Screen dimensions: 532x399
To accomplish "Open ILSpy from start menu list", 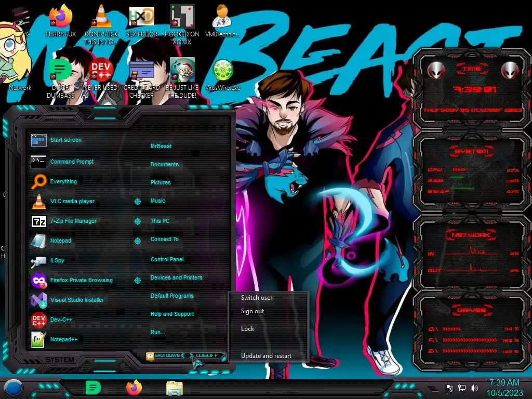I will tap(47, 261).
